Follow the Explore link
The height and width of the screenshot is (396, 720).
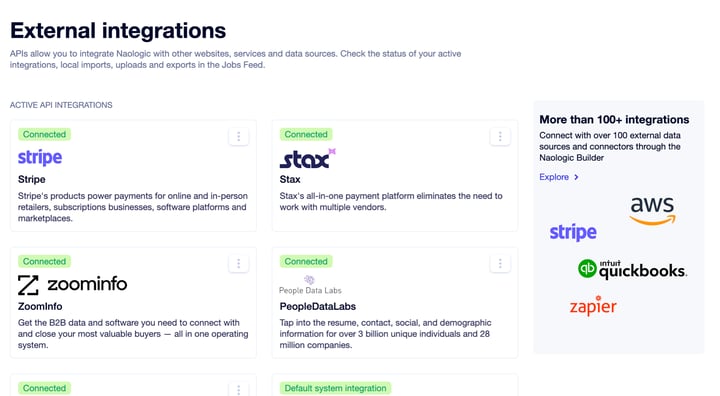[x=554, y=177]
